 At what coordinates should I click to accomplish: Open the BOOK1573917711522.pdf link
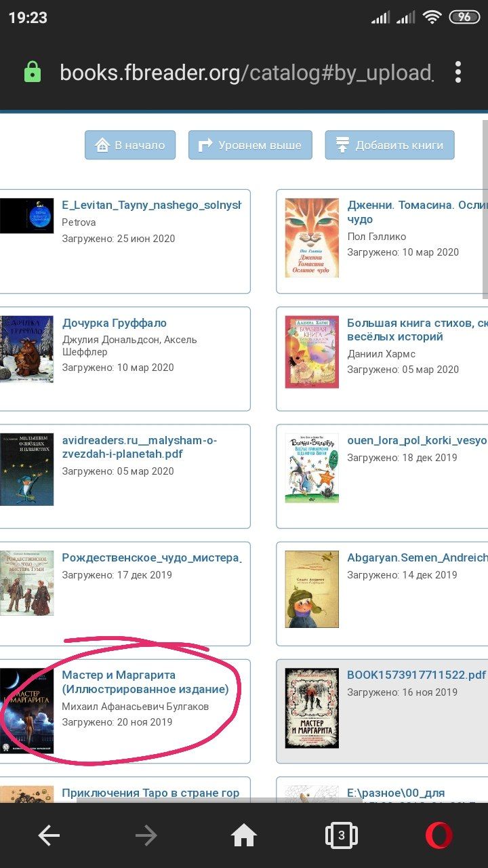(416, 675)
